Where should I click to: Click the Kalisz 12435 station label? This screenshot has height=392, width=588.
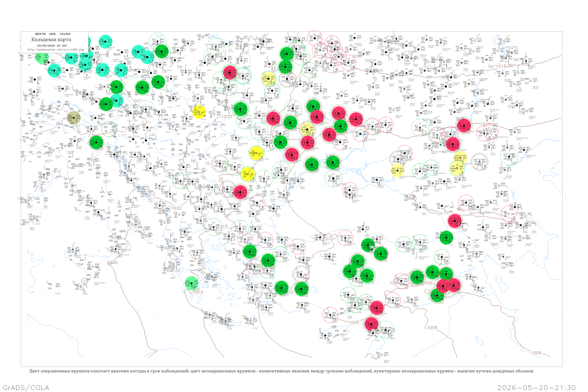[x=190, y=79]
